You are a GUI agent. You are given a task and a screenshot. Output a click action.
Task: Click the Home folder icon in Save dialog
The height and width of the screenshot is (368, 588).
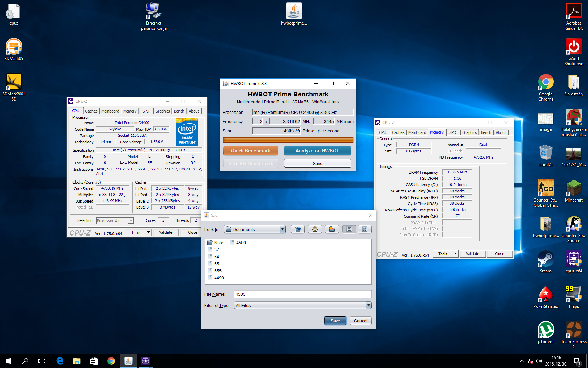coord(315,229)
